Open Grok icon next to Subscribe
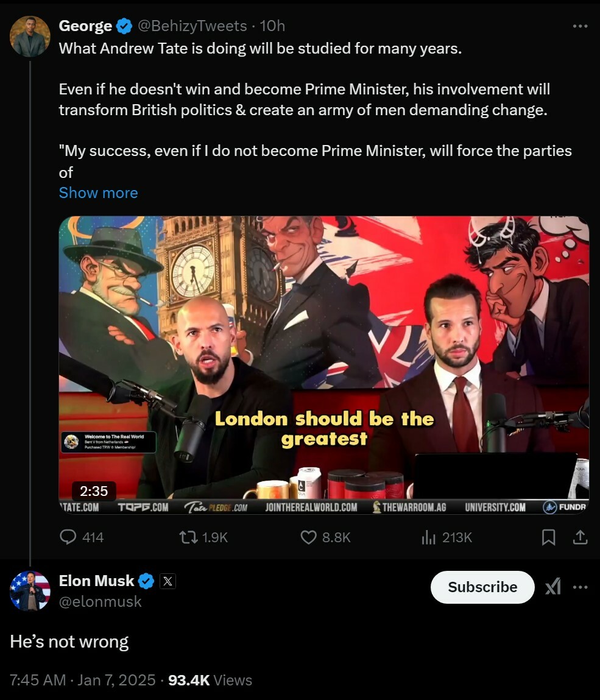Screen dimensions: 600x700 [553, 587]
